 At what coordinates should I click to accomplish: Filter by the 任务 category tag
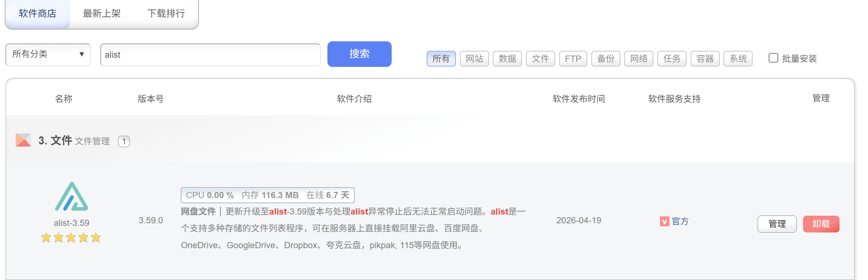click(672, 58)
